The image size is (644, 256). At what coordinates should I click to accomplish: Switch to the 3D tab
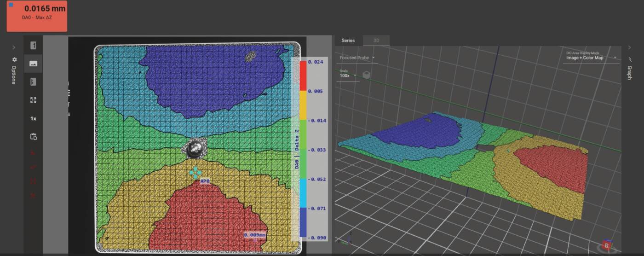pyautogui.click(x=376, y=41)
